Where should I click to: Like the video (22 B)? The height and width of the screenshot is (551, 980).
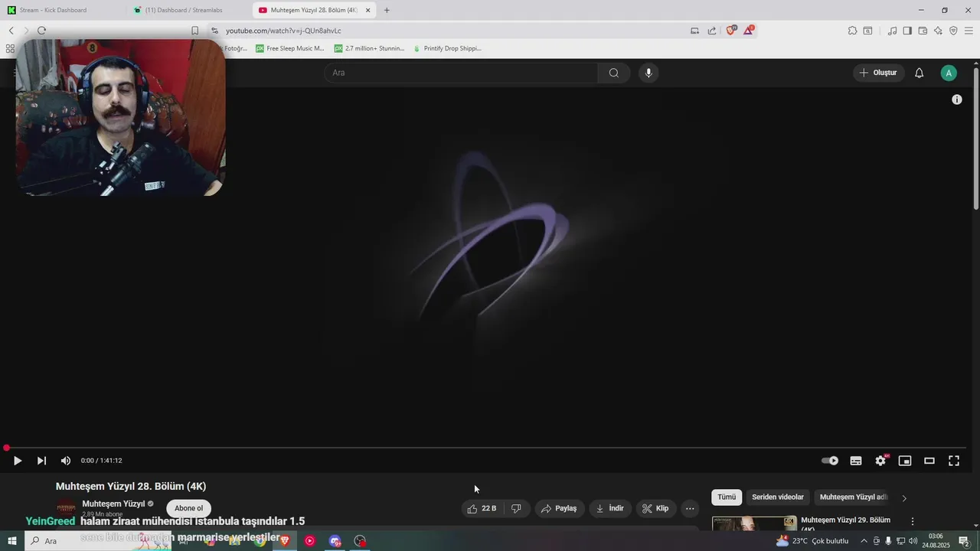[483, 508]
